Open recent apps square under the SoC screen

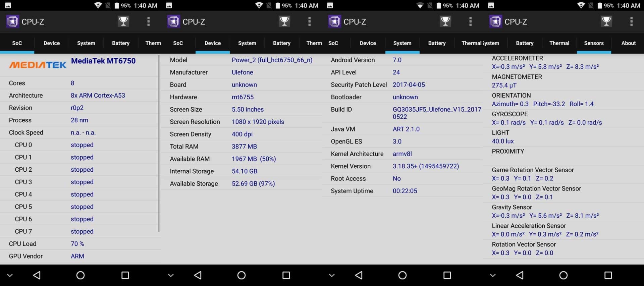point(125,275)
